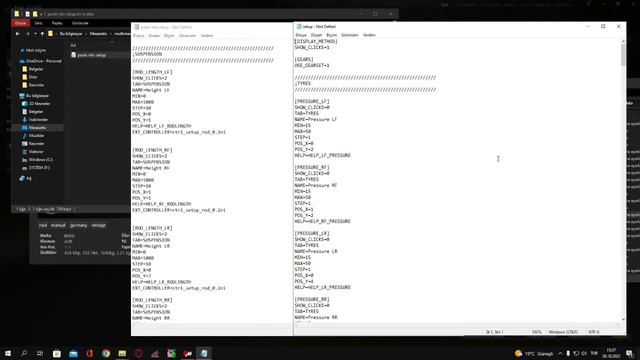Click the scroll down arrow in setup Notepad
The width and height of the screenshot is (640, 360).
click(x=623, y=320)
